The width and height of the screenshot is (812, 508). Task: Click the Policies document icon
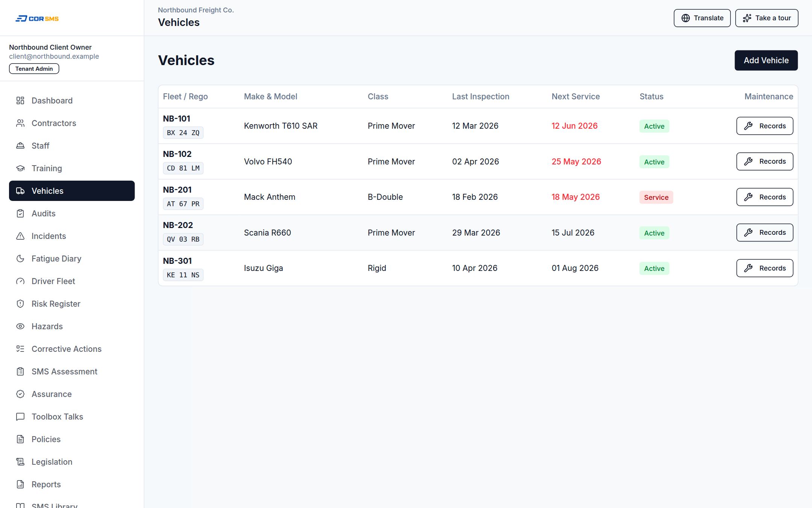click(x=20, y=439)
